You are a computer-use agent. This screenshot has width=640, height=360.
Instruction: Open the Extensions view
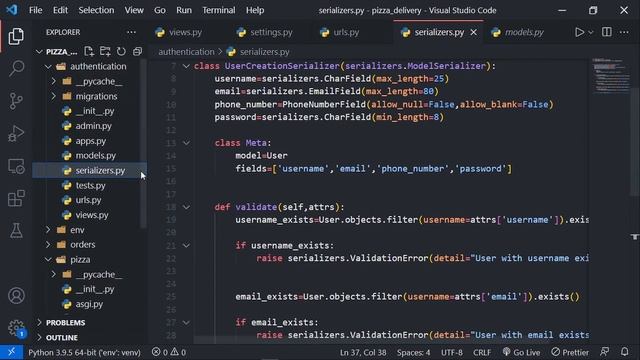point(16,198)
